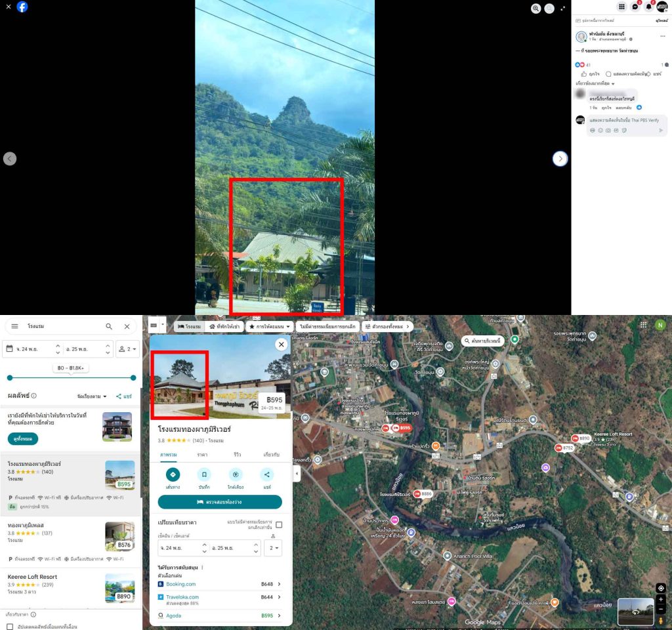Select the directions (เส้นทาง) icon on hotel panel
The image size is (672, 630).
[x=173, y=474]
